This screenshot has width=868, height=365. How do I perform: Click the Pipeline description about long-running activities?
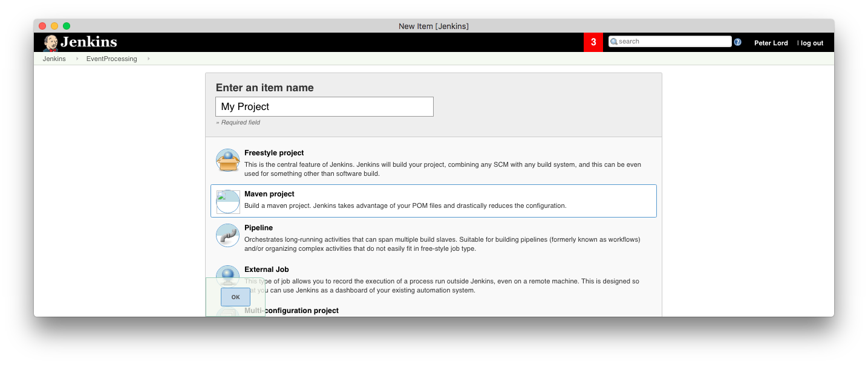click(x=442, y=244)
